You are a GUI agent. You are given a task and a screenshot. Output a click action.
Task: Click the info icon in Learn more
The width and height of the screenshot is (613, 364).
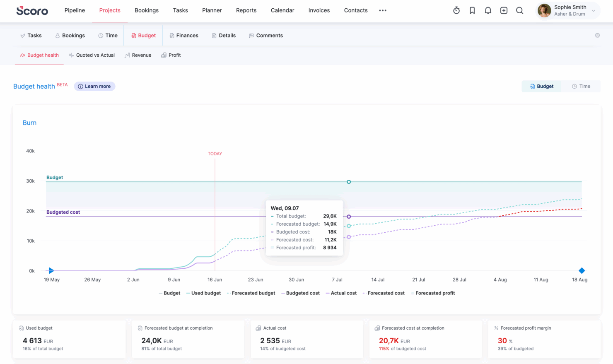(80, 87)
